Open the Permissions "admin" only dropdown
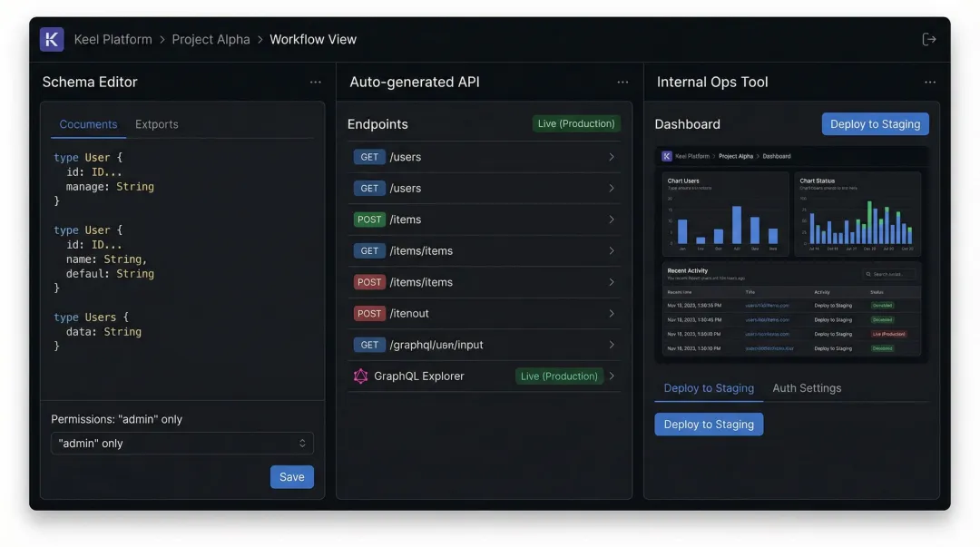The image size is (980, 547). click(x=181, y=443)
